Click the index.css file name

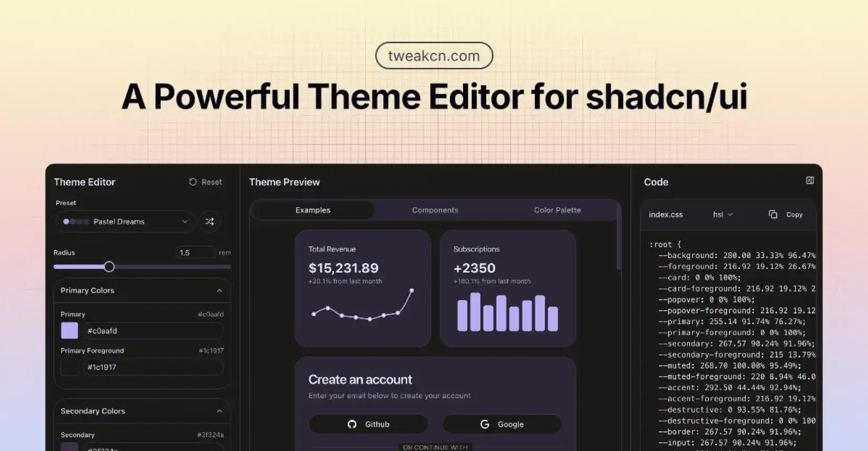666,214
